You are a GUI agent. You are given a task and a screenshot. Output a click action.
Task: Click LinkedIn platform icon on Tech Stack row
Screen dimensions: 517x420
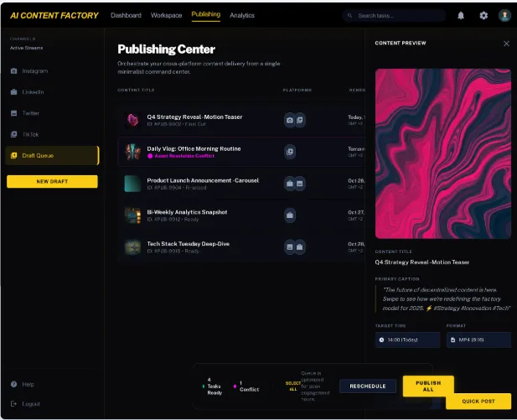pyautogui.click(x=299, y=246)
